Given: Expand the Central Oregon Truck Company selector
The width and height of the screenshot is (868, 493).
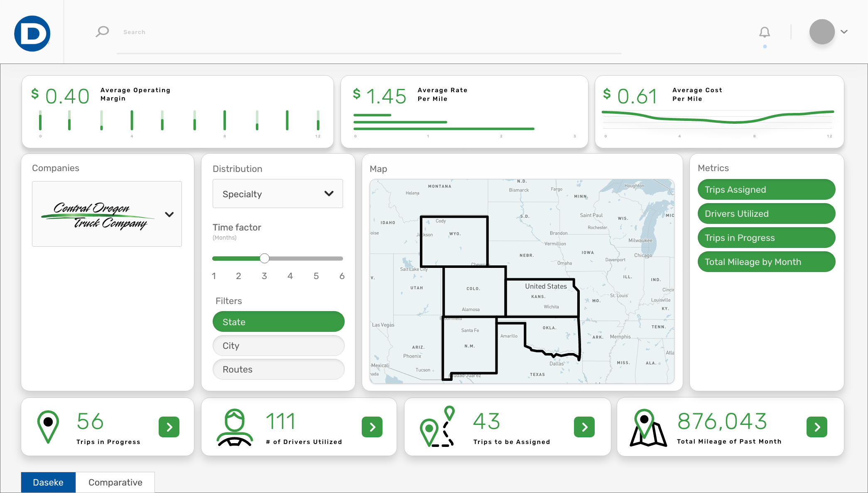Looking at the screenshot, I should [x=169, y=214].
